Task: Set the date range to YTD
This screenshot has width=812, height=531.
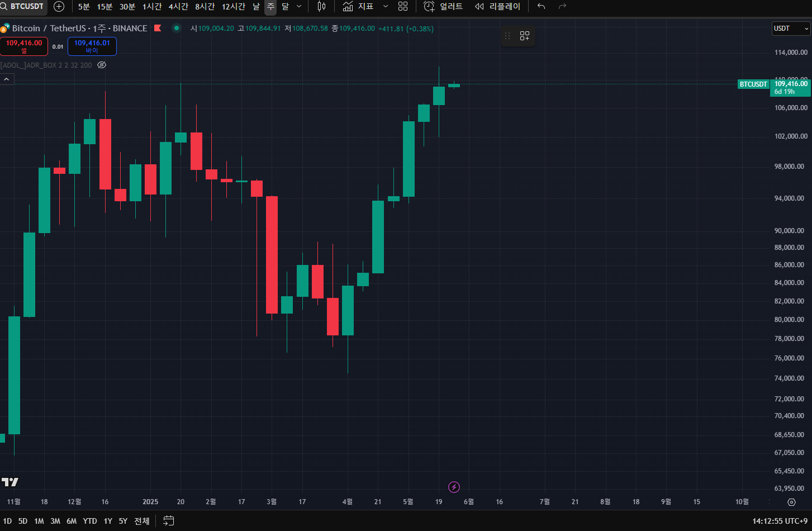Action: [90, 521]
